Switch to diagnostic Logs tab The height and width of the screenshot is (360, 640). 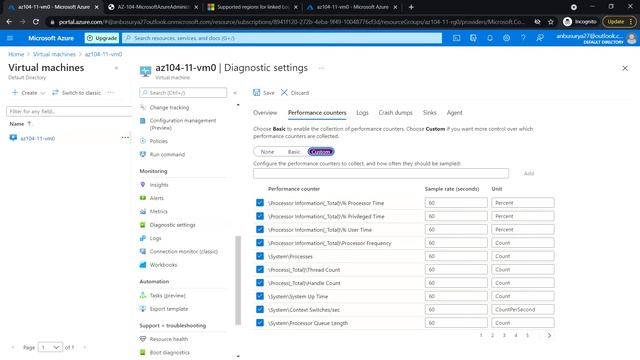point(362,113)
